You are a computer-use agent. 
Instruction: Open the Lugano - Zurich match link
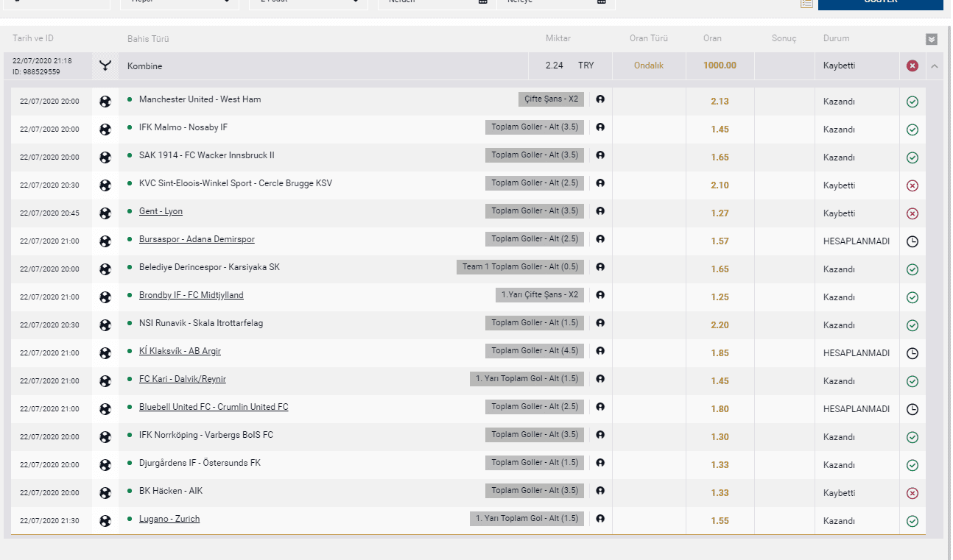(169, 519)
